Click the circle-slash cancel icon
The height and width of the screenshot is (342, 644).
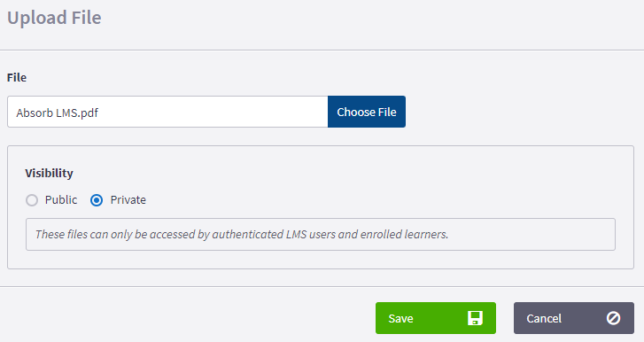(x=613, y=318)
